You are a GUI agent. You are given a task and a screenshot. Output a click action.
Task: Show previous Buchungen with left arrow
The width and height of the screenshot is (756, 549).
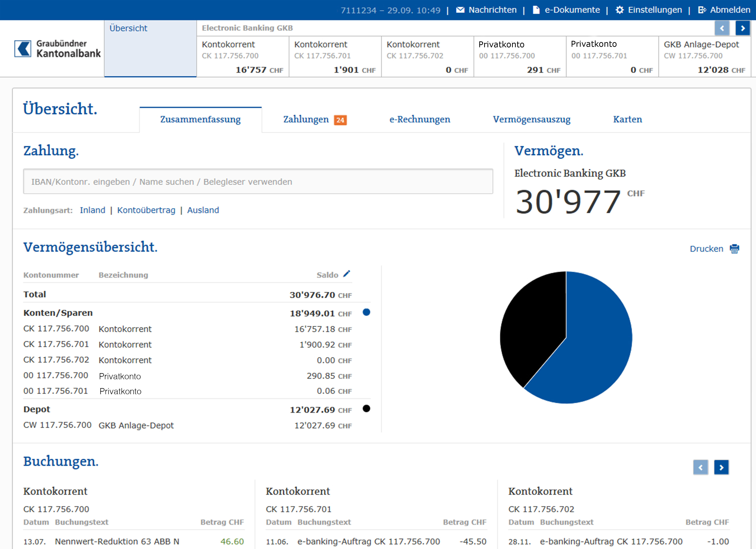700,467
